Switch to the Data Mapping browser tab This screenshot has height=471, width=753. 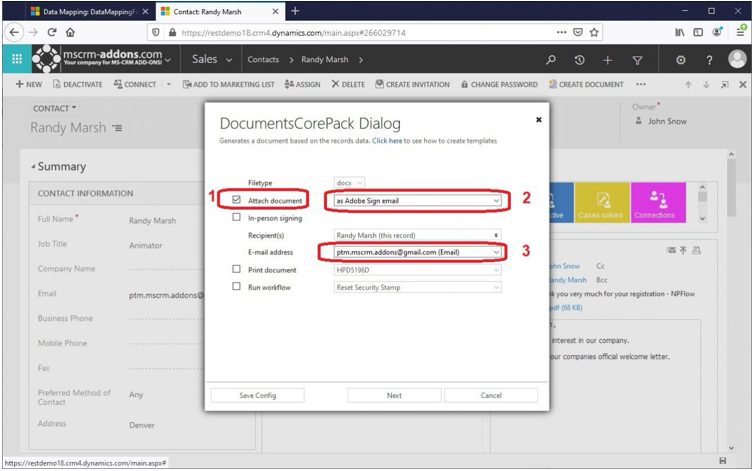tap(89, 12)
